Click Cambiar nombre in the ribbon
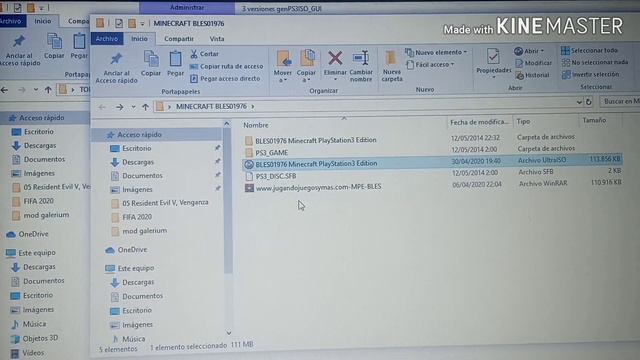This screenshot has height=360, width=640. tap(361, 66)
